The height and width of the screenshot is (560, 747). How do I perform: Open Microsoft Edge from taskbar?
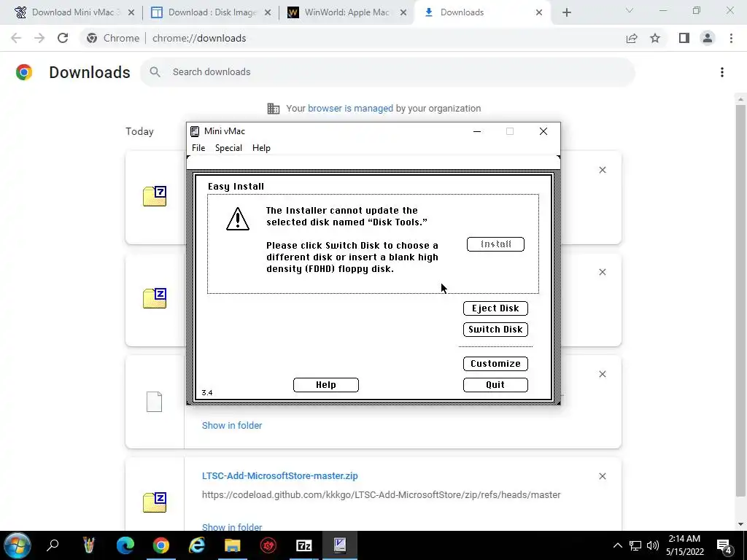click(125, 545)
